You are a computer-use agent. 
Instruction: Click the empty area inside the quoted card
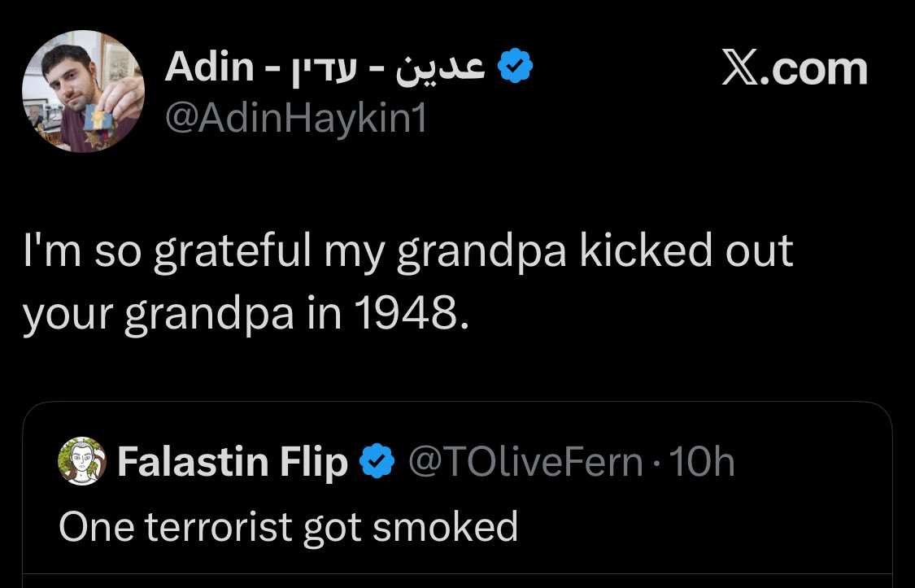[x=700, y=525]
